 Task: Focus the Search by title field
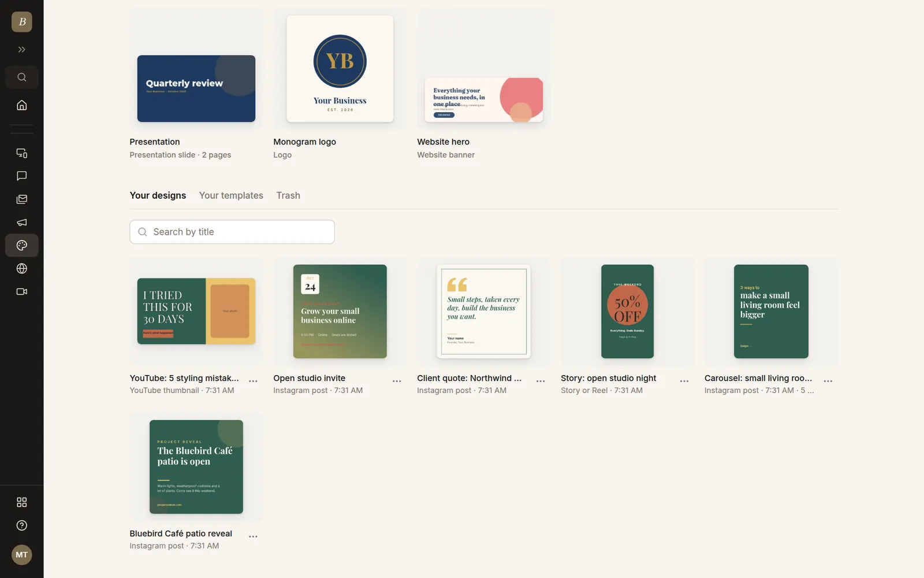(232, 232)
